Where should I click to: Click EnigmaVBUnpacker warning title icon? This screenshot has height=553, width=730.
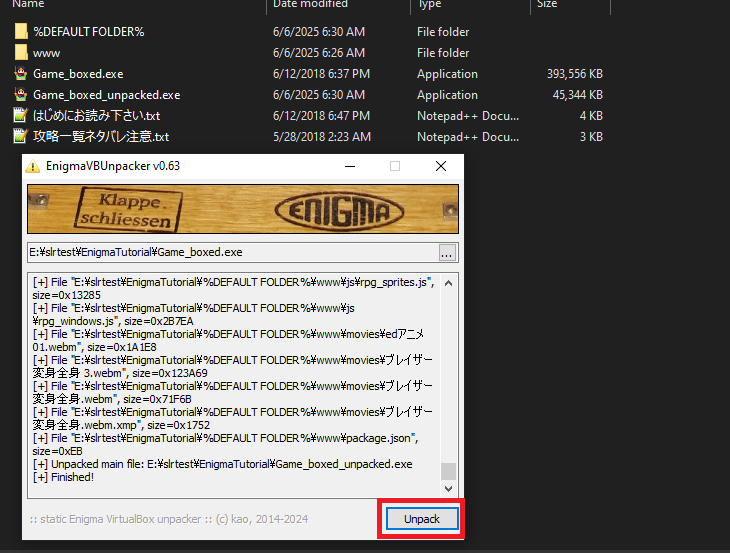[x=33, y=166]
